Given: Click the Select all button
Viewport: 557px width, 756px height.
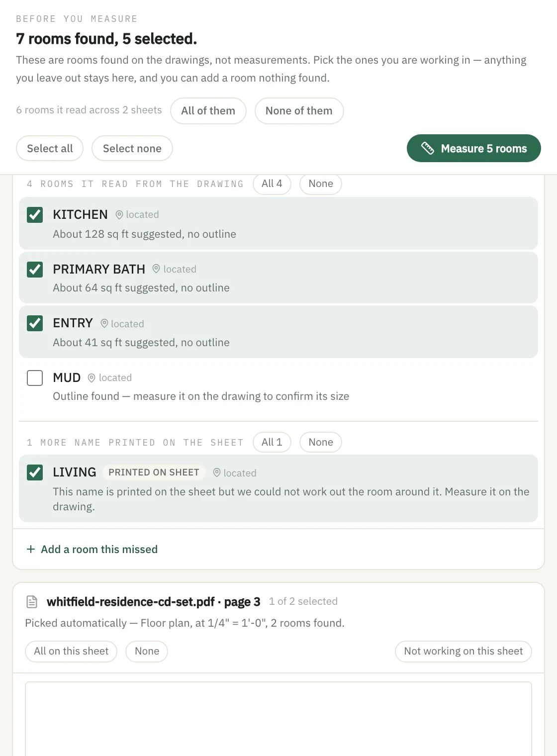Looking at the screenshot, I should pyautogui.click(x=50, y=148).
